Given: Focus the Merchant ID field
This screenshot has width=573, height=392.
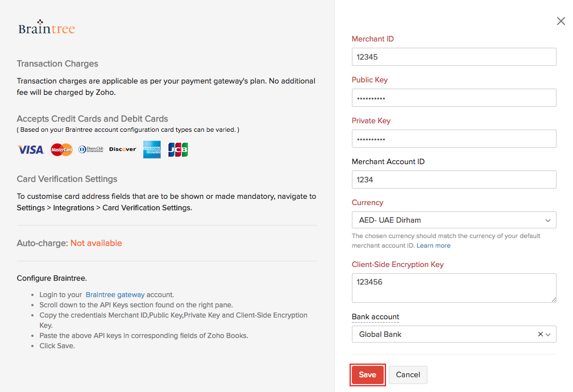Looking at the screenshot, I should [454, 57].
